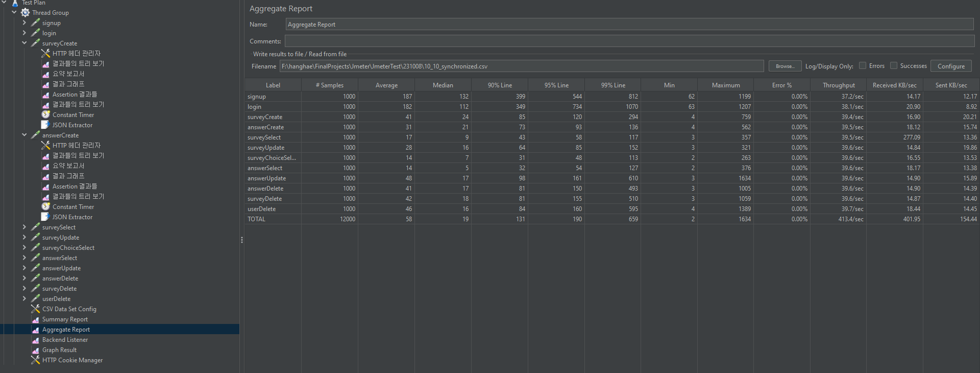This screenshot has width=980, height=373.
Task: Click JSON Extractor icon under answerCreate
Action: [x=45, y=217]
